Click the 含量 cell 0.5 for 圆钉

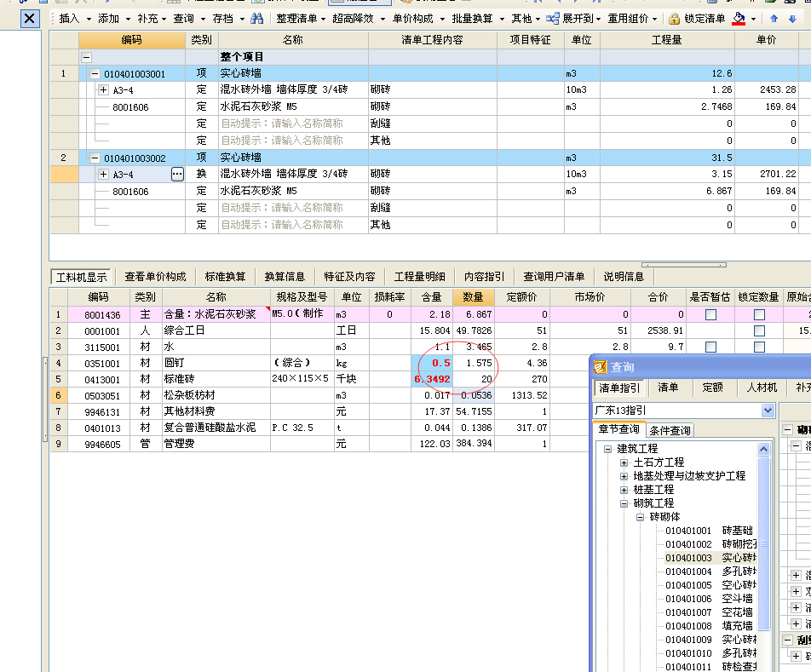point(432,363)
